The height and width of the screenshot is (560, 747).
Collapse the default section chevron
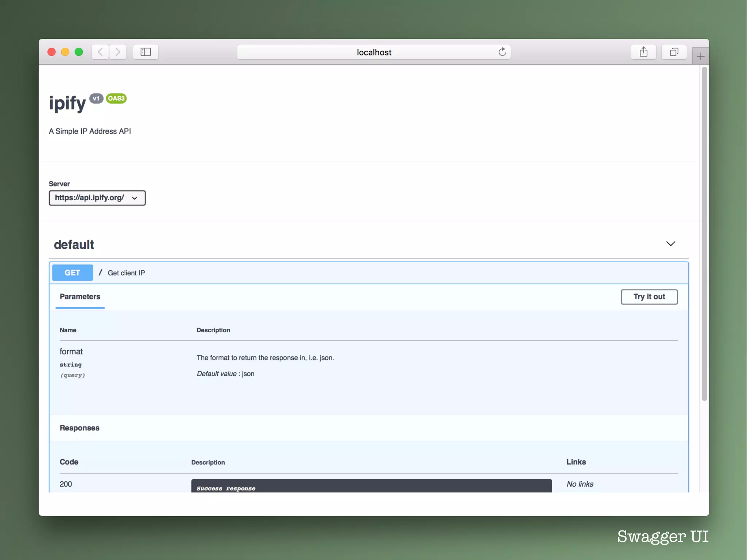click(x=670, y=244)
